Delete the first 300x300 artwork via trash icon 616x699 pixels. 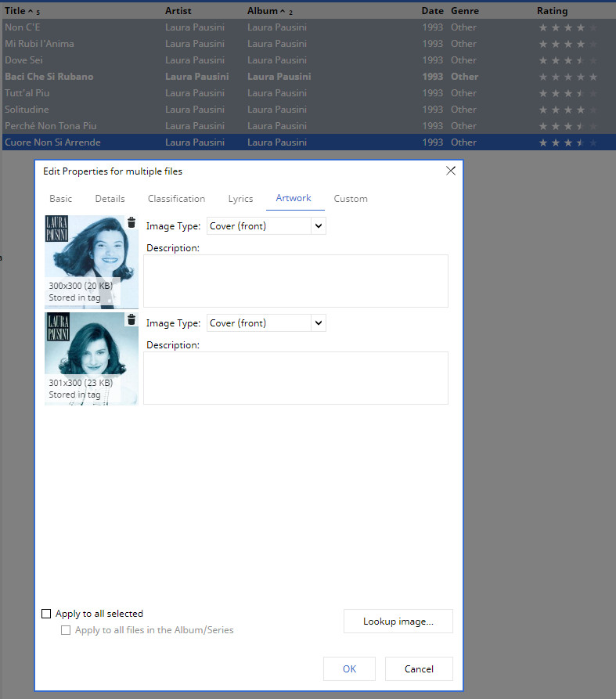point(131,223)
